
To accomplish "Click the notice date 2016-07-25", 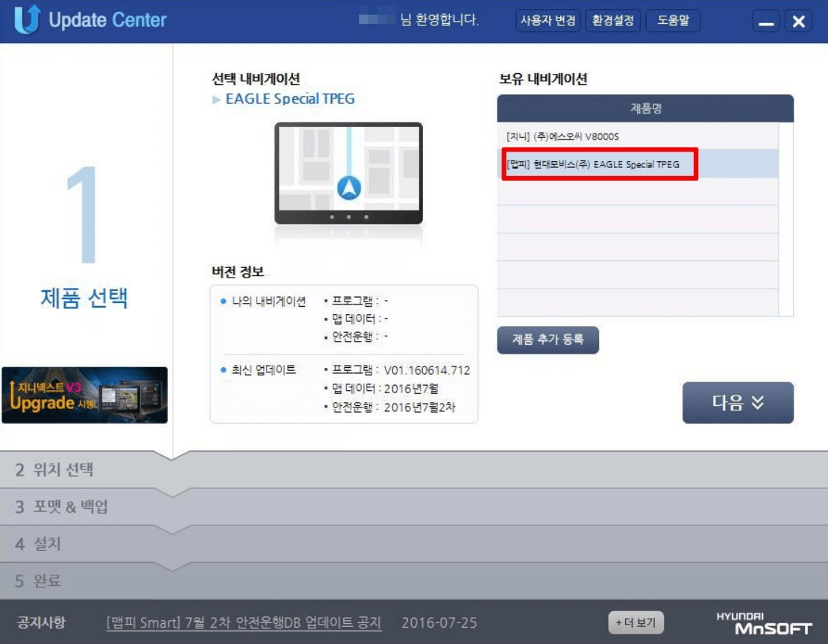I will pos(439,623).
